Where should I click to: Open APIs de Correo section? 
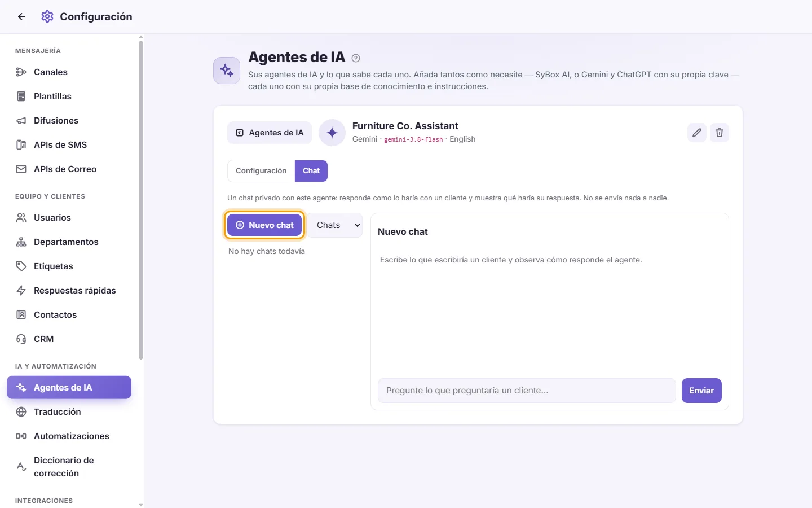(x=69, y=169)
